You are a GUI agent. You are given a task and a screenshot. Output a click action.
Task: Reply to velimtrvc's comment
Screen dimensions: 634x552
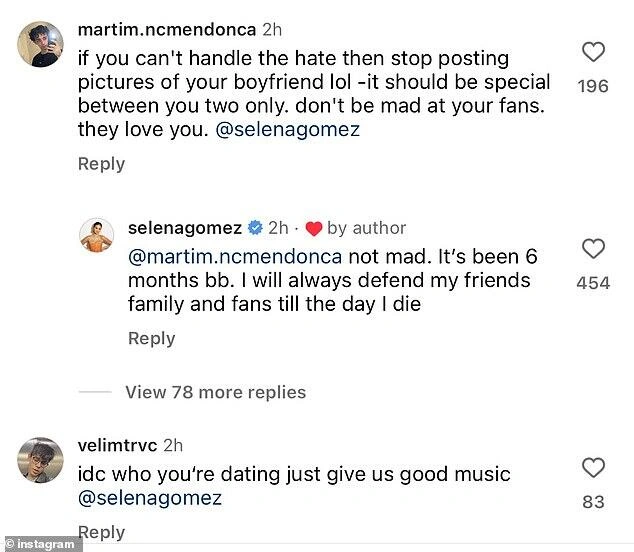click(101, 532)
